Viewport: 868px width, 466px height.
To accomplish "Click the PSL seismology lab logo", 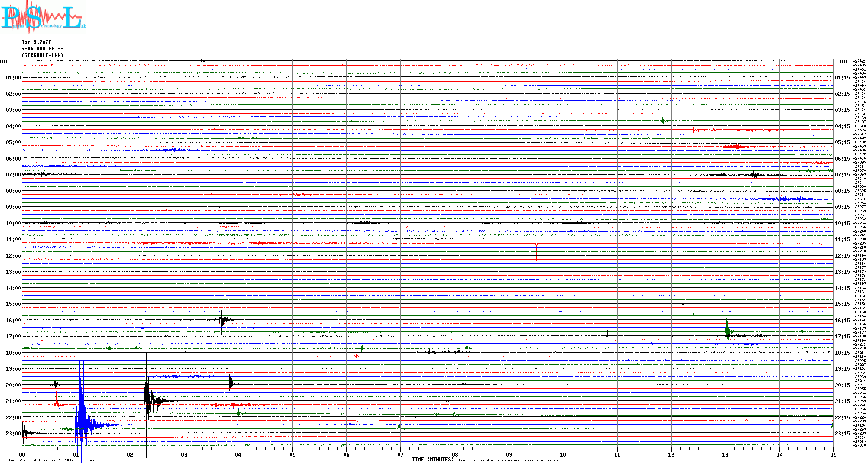I will (x=43, y=17).
